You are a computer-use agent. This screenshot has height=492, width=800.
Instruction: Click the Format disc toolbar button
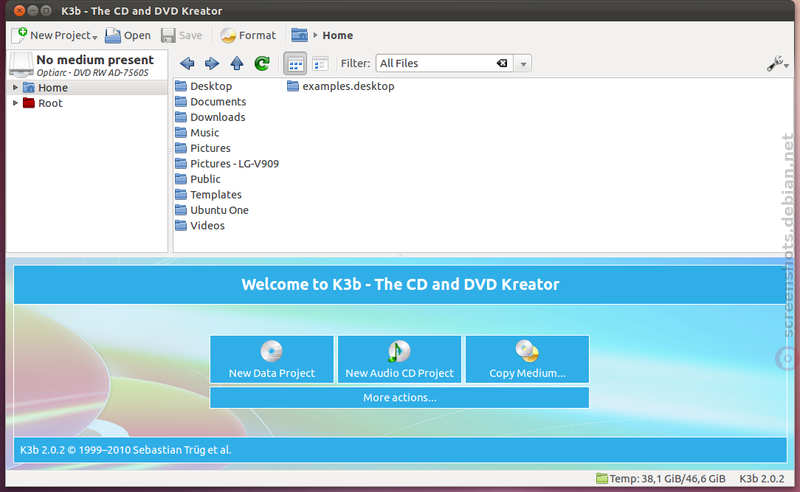click(248, 35)
